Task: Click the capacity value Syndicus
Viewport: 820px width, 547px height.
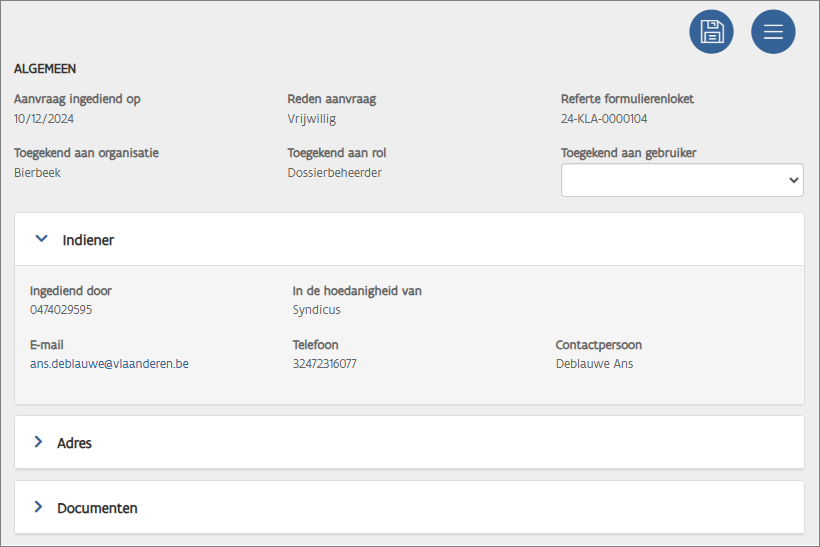Action: [x=316, y=310]
